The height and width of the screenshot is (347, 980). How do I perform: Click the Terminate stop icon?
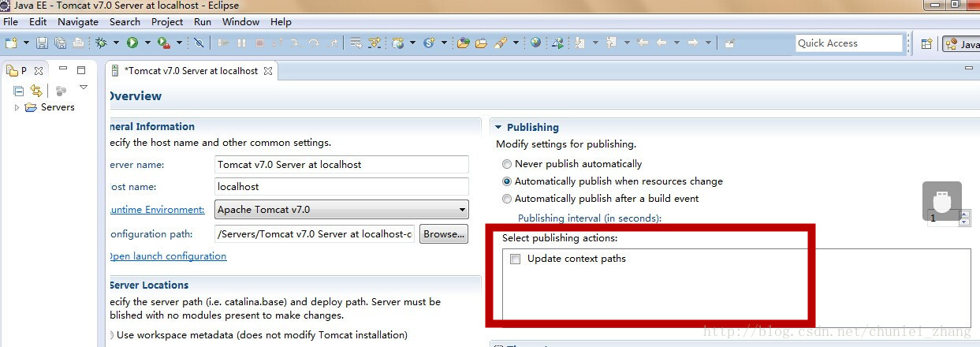point(259,43)
